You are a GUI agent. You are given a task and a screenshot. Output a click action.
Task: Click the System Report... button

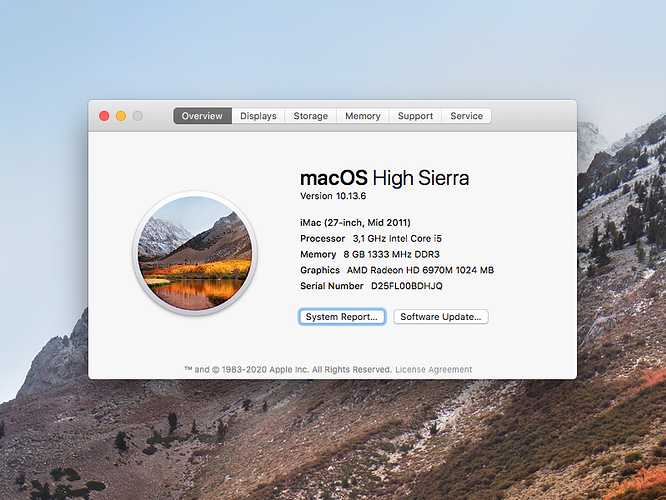click(x=342, y=317)
